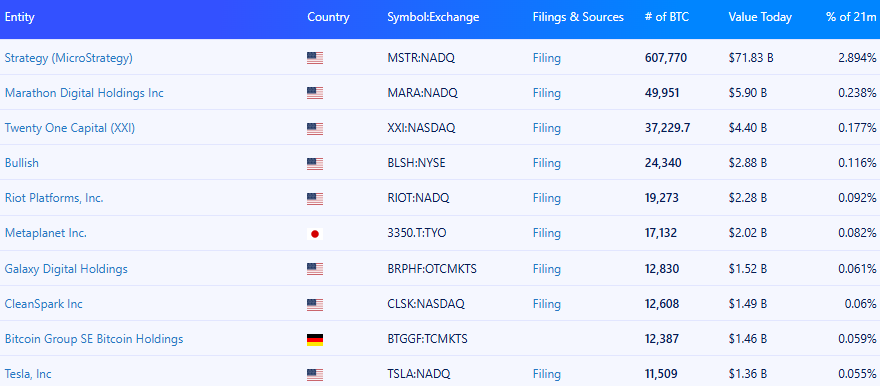Click the US flag for Galaxy Digital Holdings

click(315, 269)
